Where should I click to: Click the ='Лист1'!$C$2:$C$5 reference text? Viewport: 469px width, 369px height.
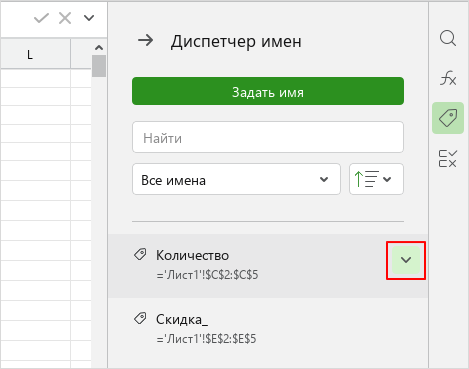(x=207, y=275)
